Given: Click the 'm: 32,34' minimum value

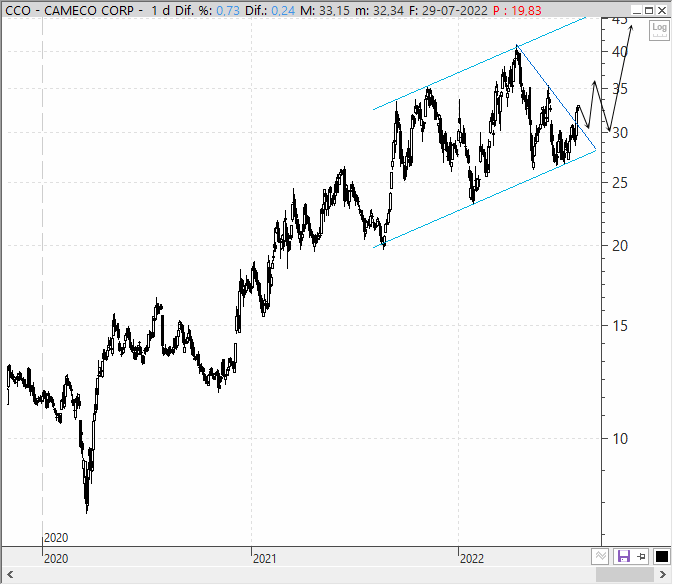Looking at the screenshot, I should click(x=379, y=10).
